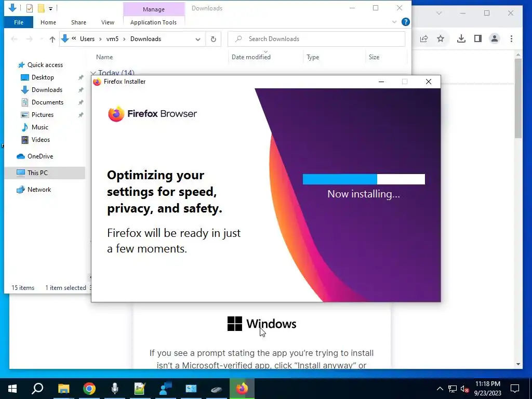Viewport: 532px width, 399px height.
Task: Switch to the Home ribbon tab
Action: (x=48, y=22)
